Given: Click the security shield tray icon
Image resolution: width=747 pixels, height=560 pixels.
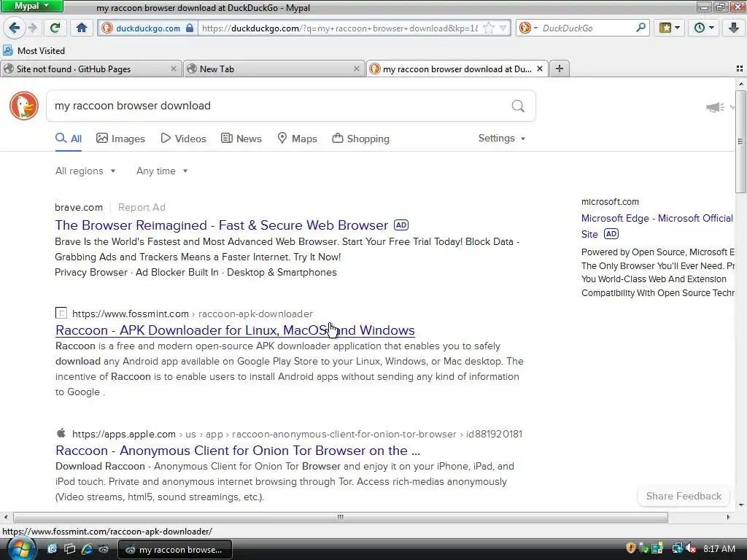Looking at the screenshot, I should click(x=631, y=548).
